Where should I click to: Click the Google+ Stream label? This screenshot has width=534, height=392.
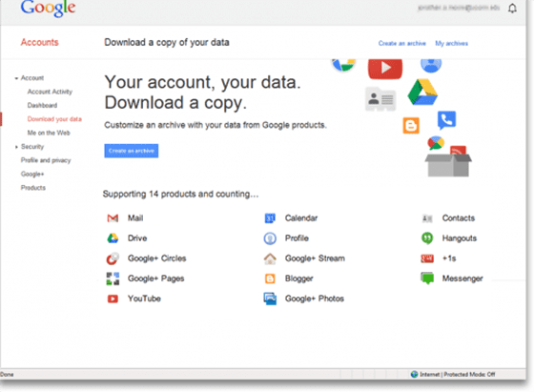pos(315,258)
